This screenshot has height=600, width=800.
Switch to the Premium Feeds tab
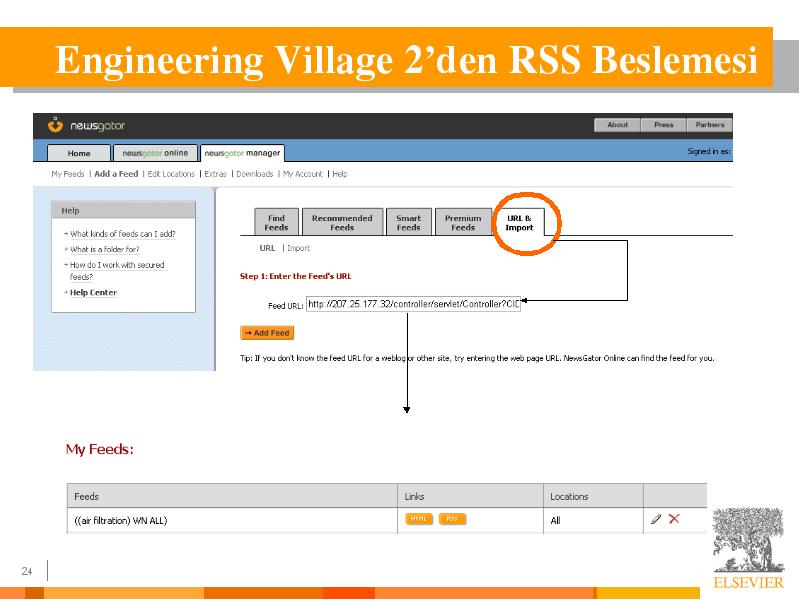[x=463, y=222]
